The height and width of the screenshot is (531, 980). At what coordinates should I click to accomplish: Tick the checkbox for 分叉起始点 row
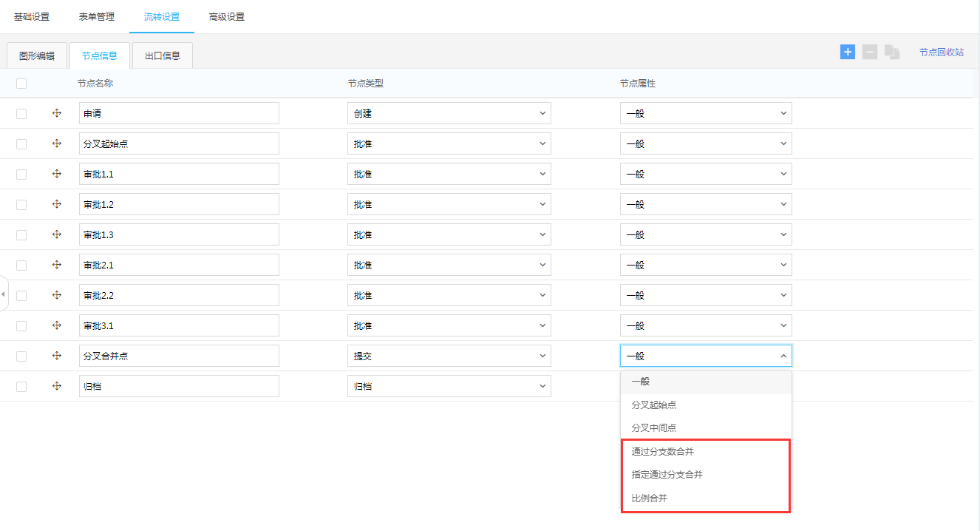tap(21, 144)
